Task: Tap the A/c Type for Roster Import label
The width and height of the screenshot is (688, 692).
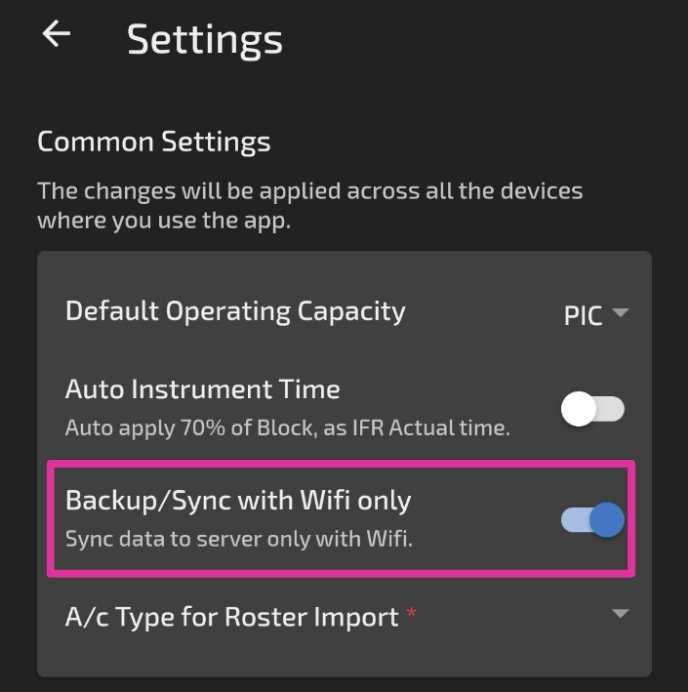Action: click(x=232, y=617)
